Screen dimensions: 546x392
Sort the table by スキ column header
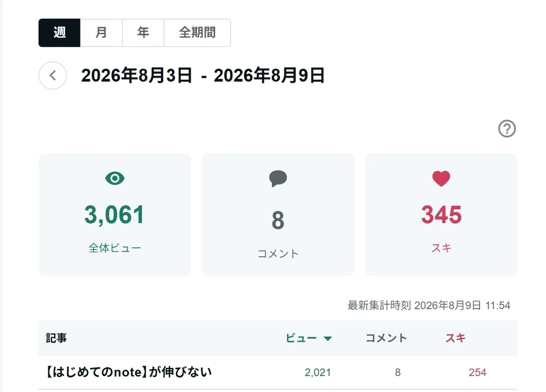click(x=455, y=338)
